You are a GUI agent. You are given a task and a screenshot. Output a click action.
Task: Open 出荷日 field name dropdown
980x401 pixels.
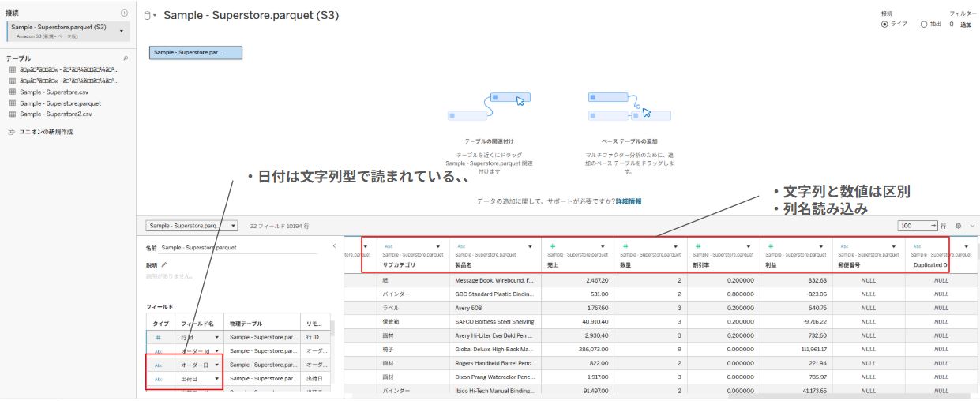coord(216,380)
